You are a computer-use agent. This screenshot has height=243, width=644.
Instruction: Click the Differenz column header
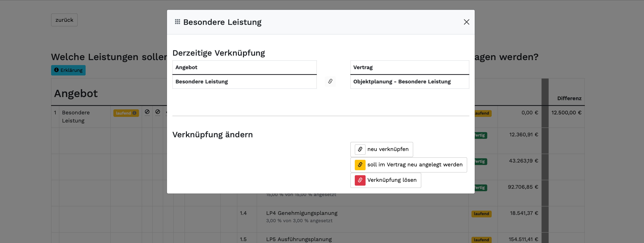click(x=569, y=98)
